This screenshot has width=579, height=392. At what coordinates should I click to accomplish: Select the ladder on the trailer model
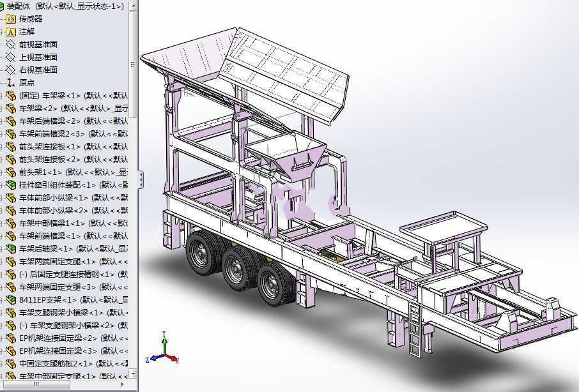tap(416, 329)
